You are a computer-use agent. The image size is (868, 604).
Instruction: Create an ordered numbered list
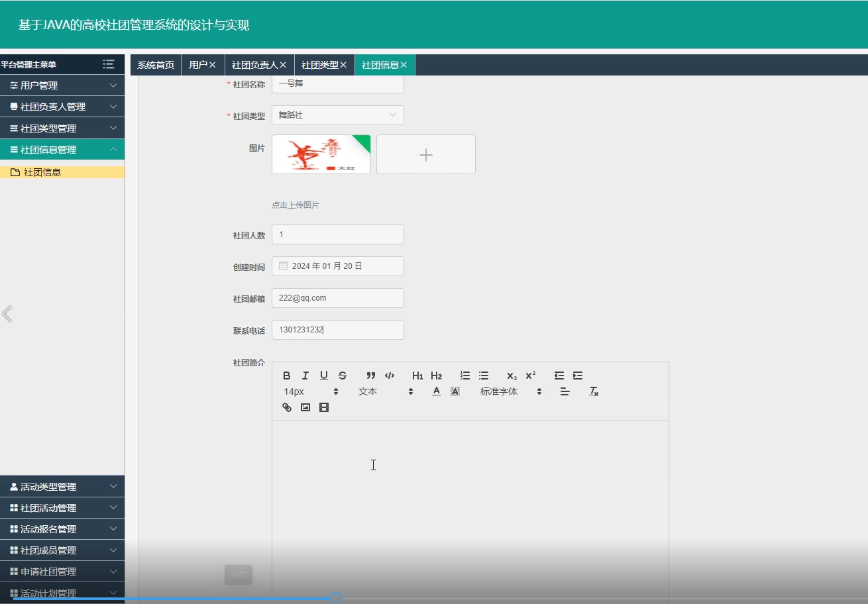465,376
